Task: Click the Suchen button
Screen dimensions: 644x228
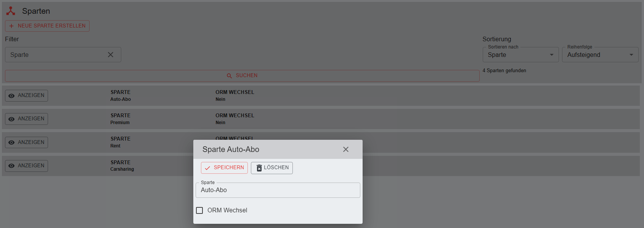Action: [x=242, y=76]
